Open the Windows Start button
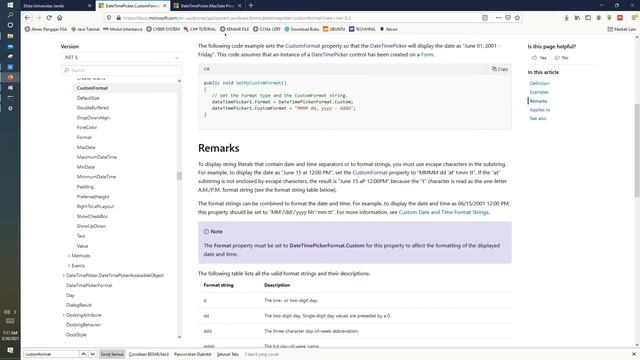This screenshot has width=640, height=360. (x=10, y=5)
